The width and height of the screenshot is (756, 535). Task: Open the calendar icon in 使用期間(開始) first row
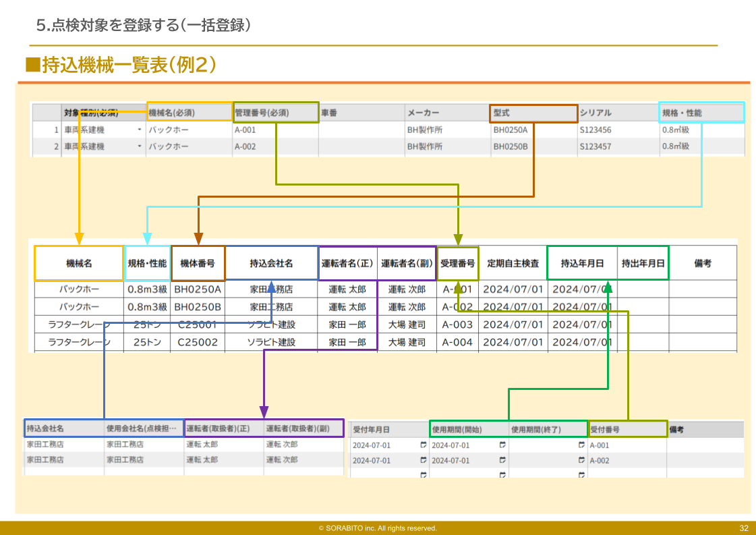point(502,445)
